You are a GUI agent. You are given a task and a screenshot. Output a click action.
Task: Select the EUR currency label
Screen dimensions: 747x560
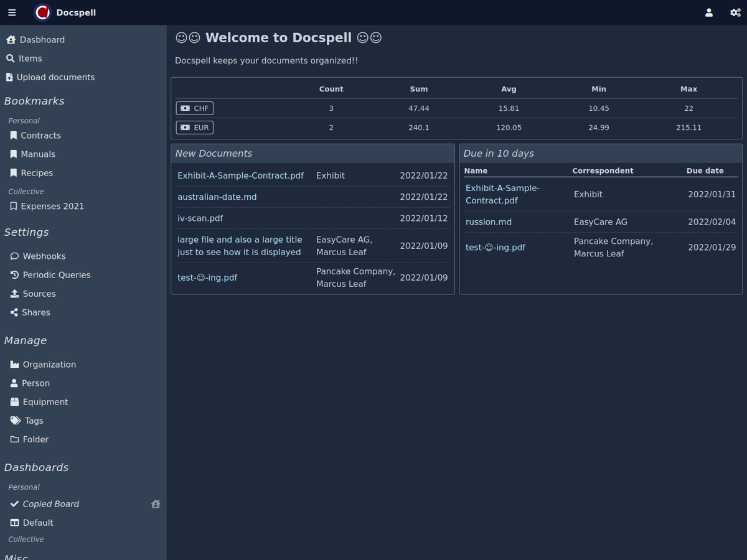[195, 128]
